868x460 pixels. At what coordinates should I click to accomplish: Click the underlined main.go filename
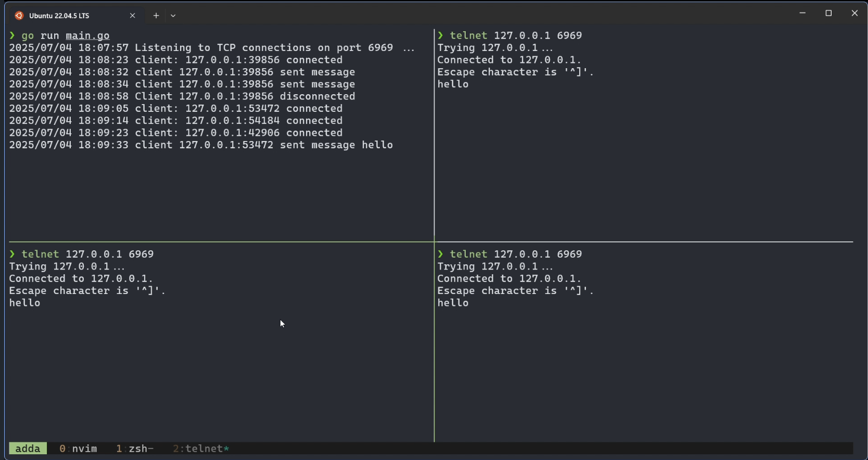pos(87,36)
